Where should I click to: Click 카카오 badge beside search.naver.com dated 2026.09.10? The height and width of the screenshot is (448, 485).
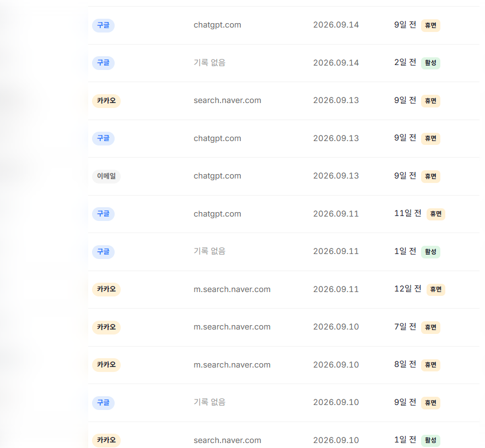[x=106, y=440]
